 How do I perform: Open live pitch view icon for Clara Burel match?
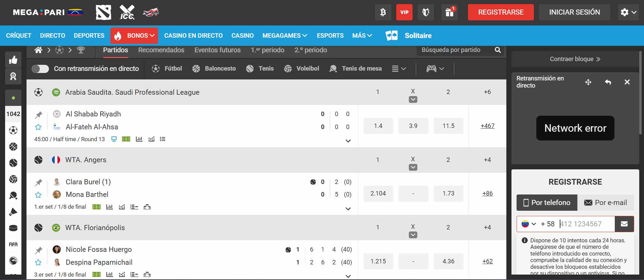pyautogui.click(x=97, y=207)
